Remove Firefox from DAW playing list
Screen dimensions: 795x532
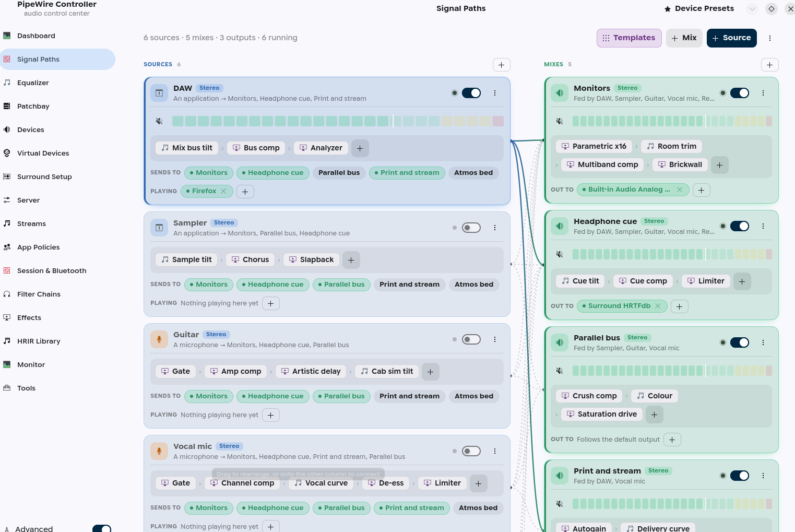[223, 191]
